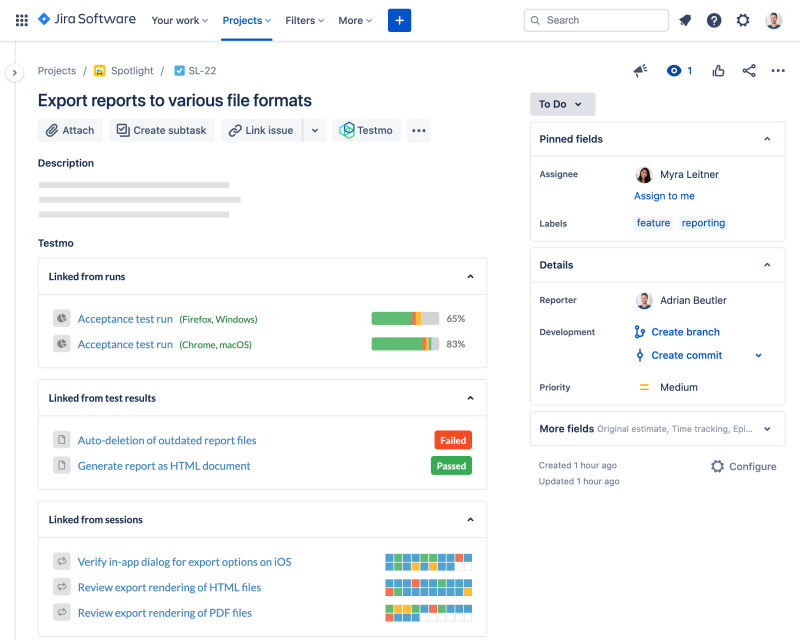Click the Search input field
This screenshot has width=800, height=640.
(x=596, y=20)
